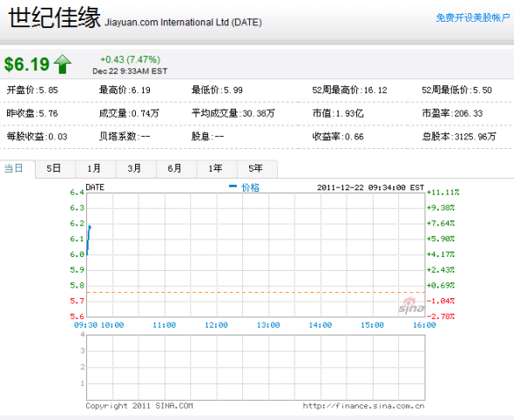Switch to the 5日 chart tab
The height and width of the screenshot is (420, 514).
54,168
